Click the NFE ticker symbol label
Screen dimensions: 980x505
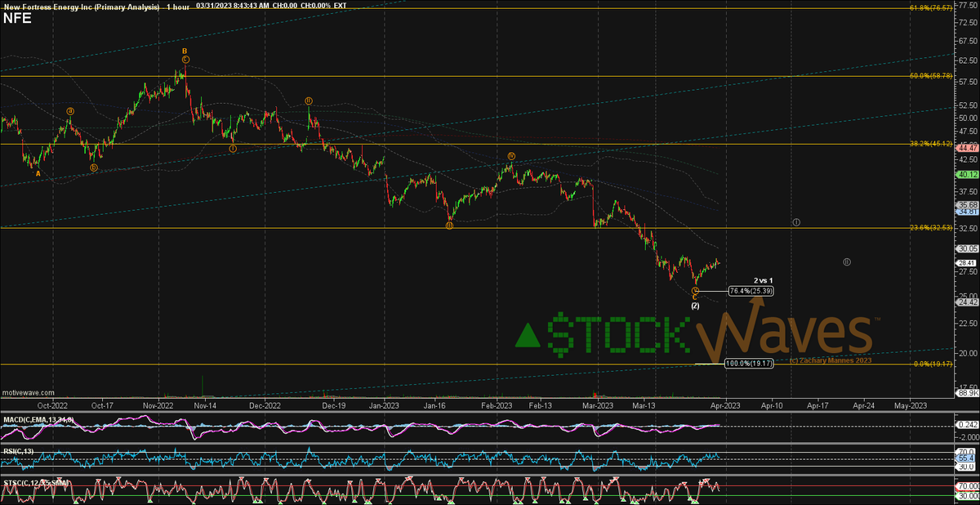(17, 18)
